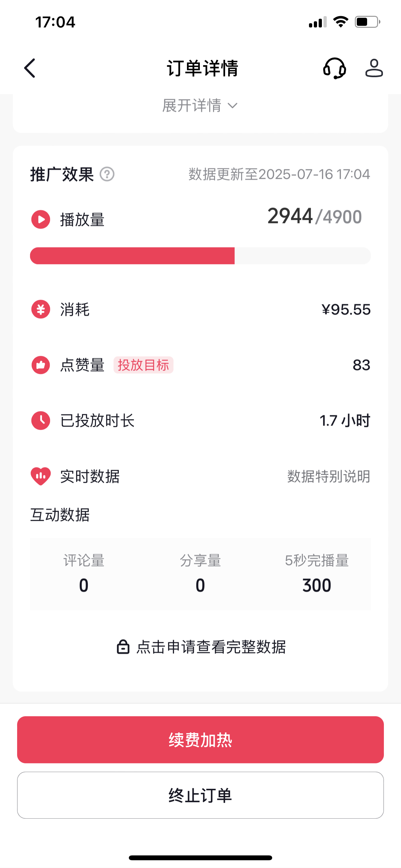The height and width of the screenshot is (868, 401).
Task: Tap the yen icon by 消耗
Action: [x=41, y=309]
